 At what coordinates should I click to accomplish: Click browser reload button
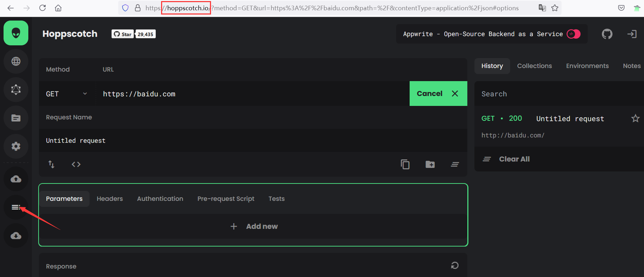[42, 8]
